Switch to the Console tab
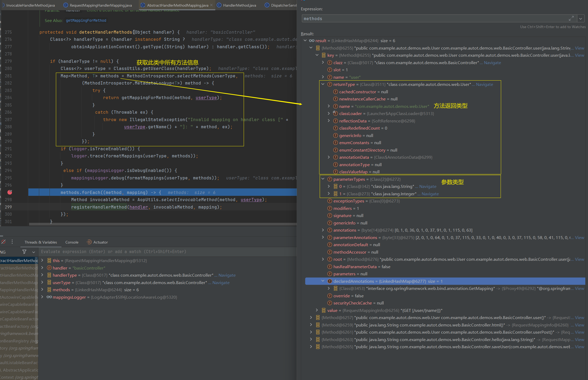 click(72, 242)
